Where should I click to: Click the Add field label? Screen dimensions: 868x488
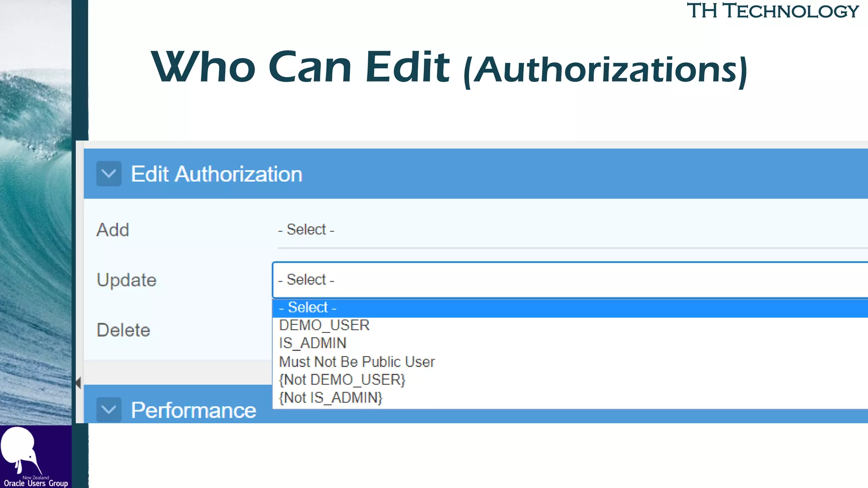pos(113,230)
